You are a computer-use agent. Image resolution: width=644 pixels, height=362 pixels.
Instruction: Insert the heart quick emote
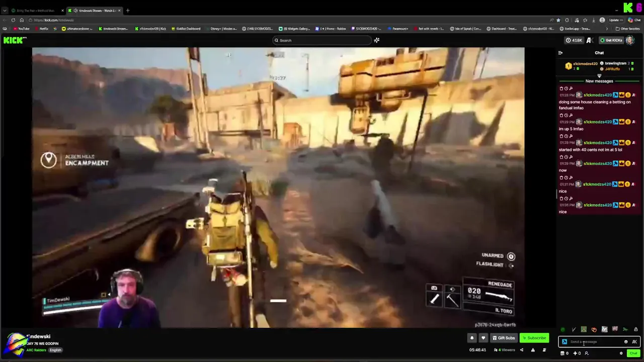594,330
